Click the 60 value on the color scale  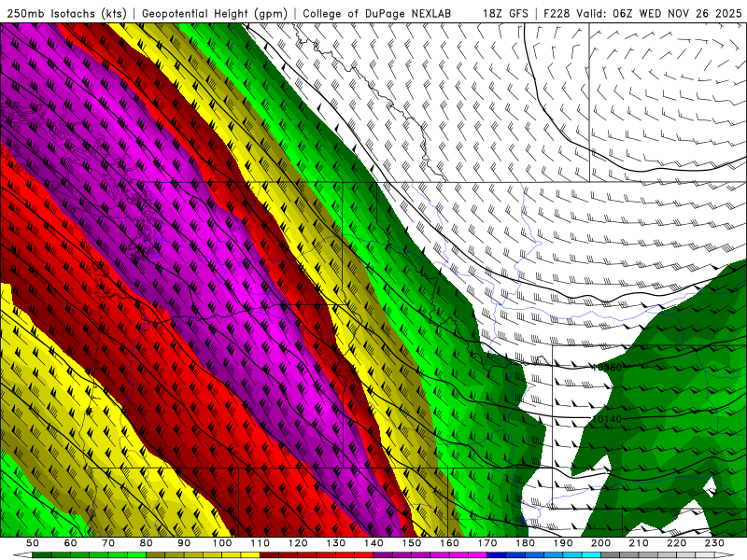point(70,543)
